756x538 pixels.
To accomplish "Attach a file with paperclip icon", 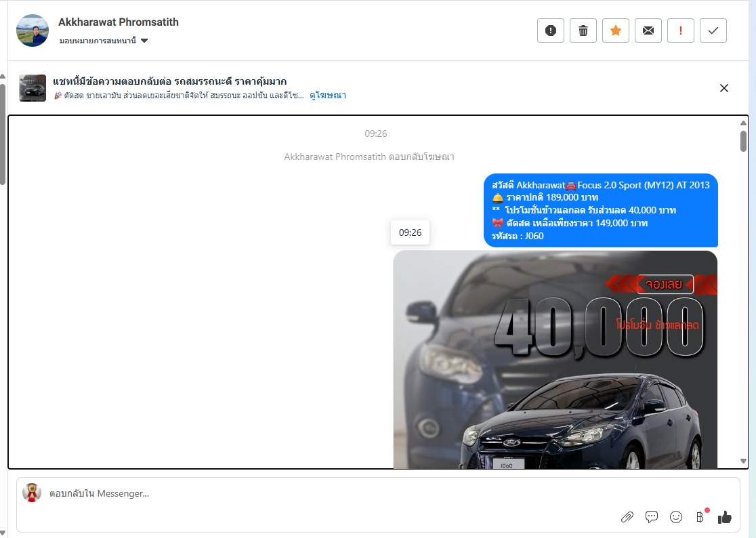I will [x=627, y=517].
